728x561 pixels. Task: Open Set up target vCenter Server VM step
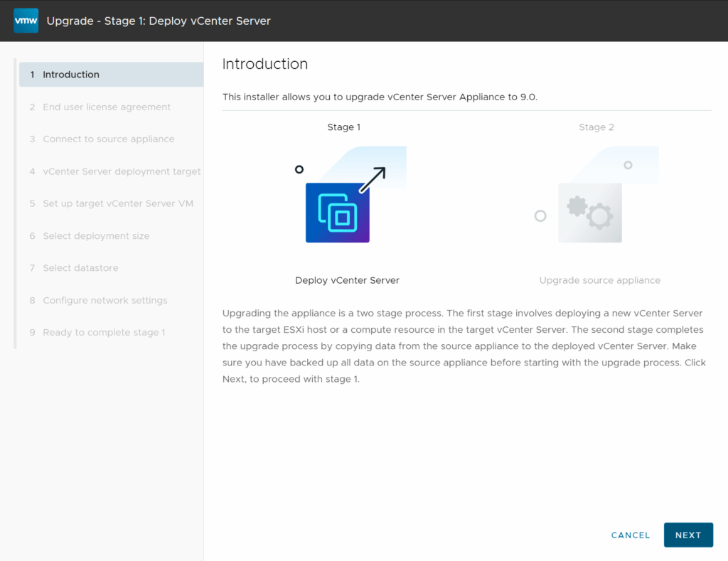[x=112, y=203]
